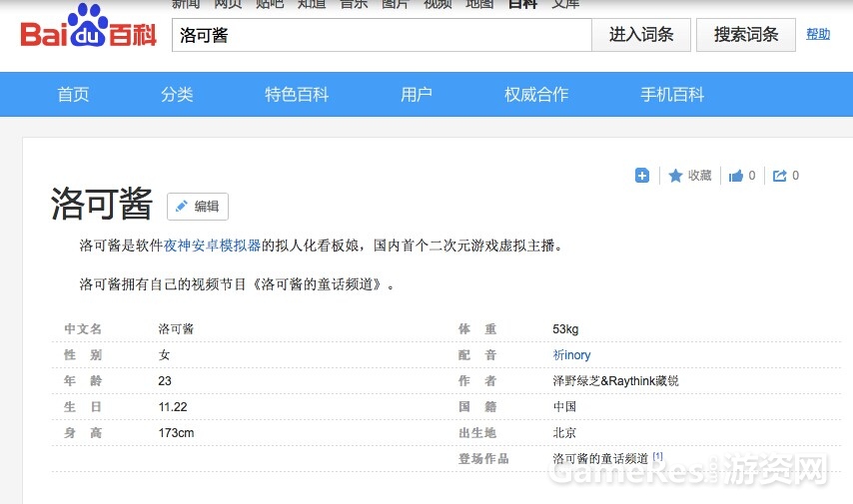853x504 pixels.
Task: Open the 祈inory voice actor link
Action: point(571,355)
